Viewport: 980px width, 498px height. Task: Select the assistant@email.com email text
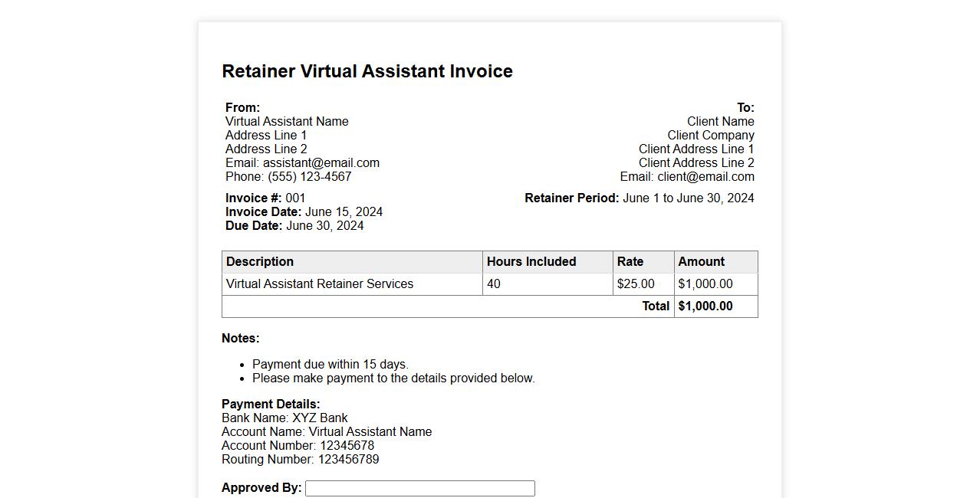pos(321,163)
